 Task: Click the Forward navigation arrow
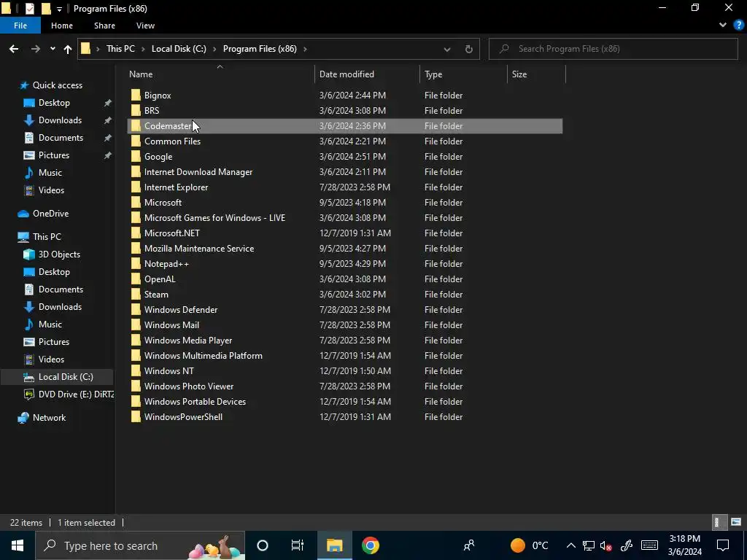coord(35,49)
